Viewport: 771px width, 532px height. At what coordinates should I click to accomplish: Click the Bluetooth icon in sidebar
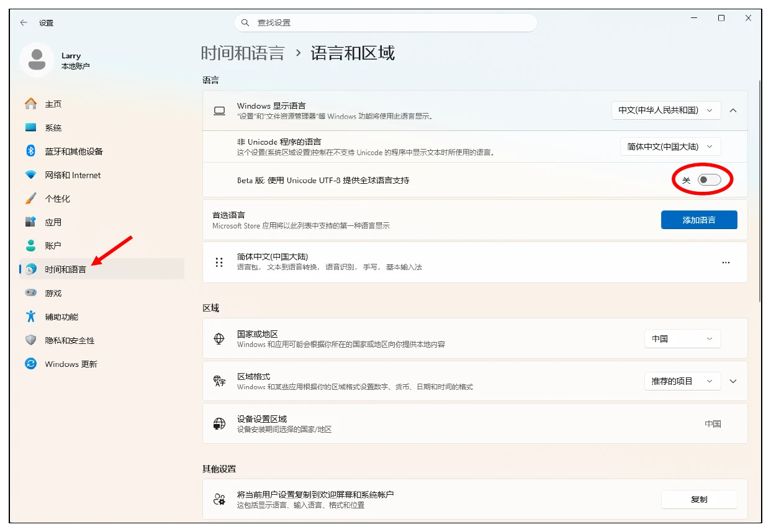pyautogui.click(x=30, y=151)
